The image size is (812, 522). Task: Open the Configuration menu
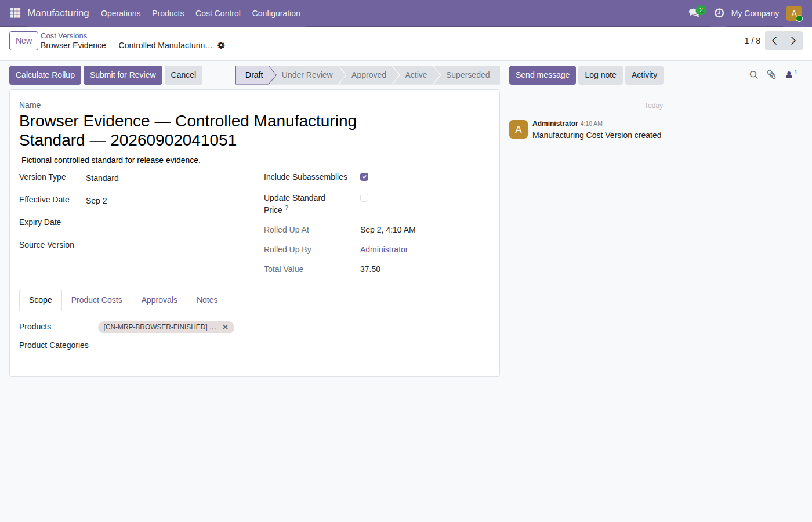pyautogui.click(x=276, y=13)
